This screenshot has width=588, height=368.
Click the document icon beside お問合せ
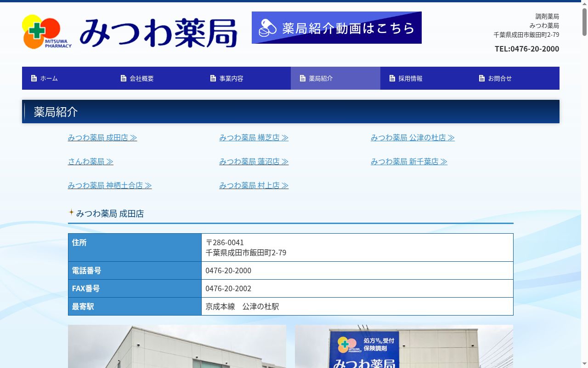coord(482,78)
